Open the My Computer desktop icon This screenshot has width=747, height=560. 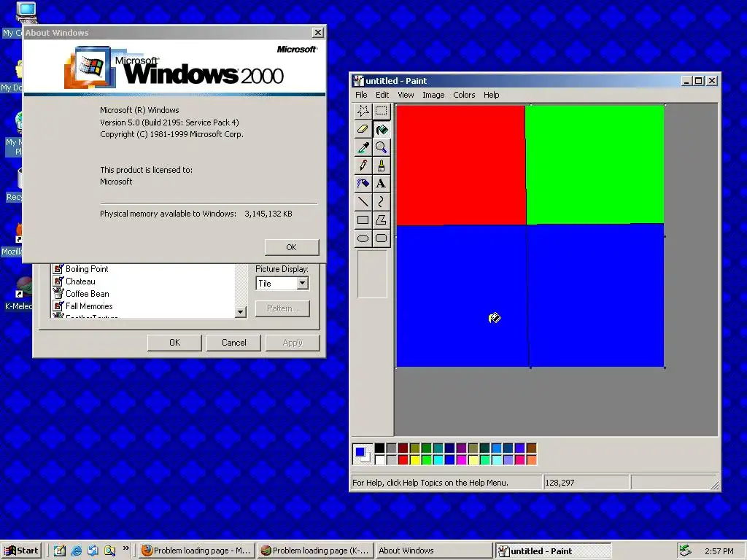pos(26,13)
